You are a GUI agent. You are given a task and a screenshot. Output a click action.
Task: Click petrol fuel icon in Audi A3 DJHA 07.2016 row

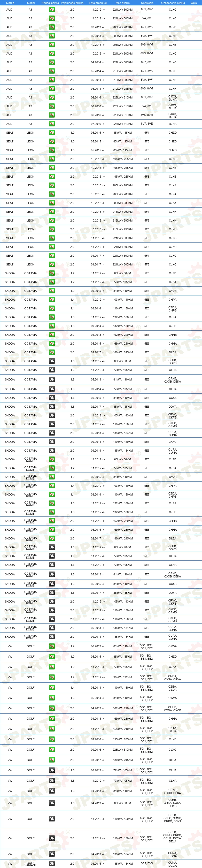tap(52, 124)
